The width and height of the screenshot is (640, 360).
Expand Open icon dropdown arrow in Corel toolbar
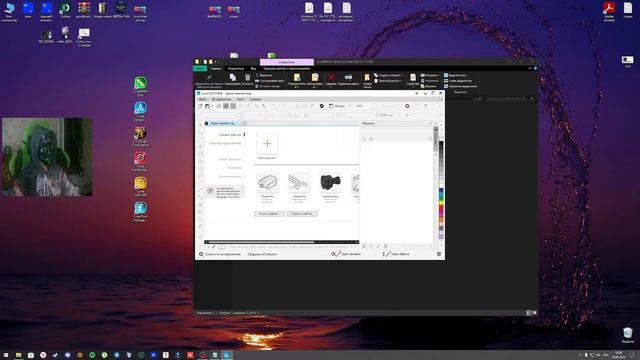pos(212,106)
